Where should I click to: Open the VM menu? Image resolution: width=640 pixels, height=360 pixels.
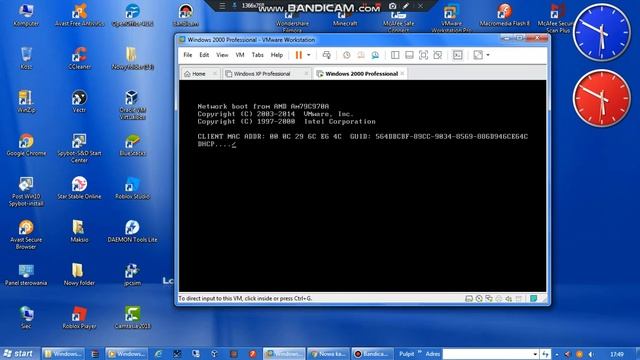pos(240,55)
